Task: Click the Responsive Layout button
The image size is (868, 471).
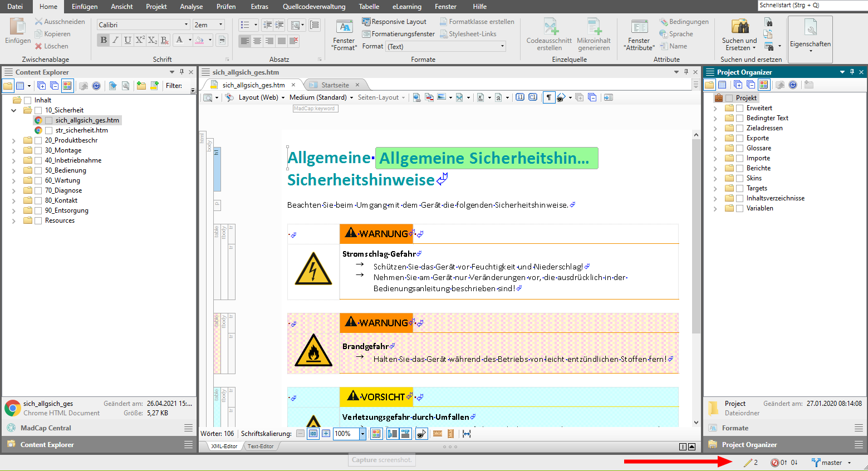Action: click(x=394, y=22)
